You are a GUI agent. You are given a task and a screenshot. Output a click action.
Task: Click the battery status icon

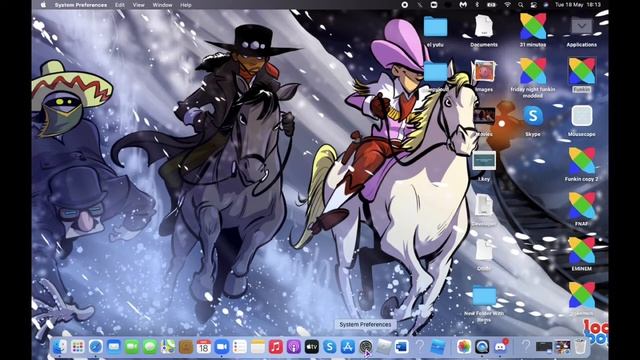[x=491, y=5]
